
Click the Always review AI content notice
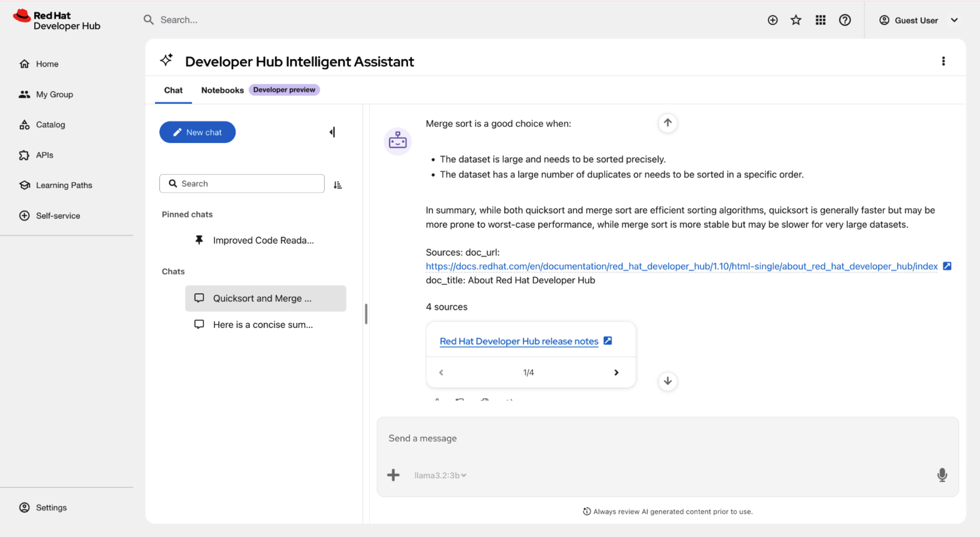pos(668,511)
